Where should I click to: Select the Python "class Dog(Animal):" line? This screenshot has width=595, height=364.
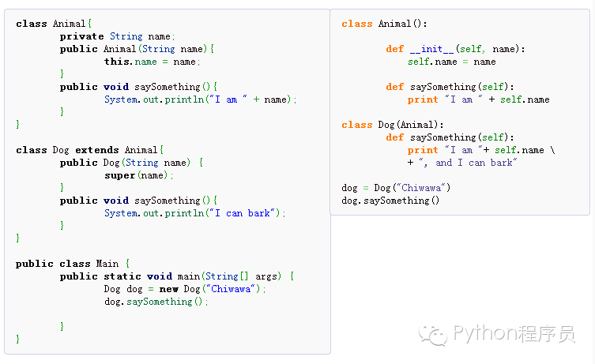pyautogui.click(x=393, y=125)
